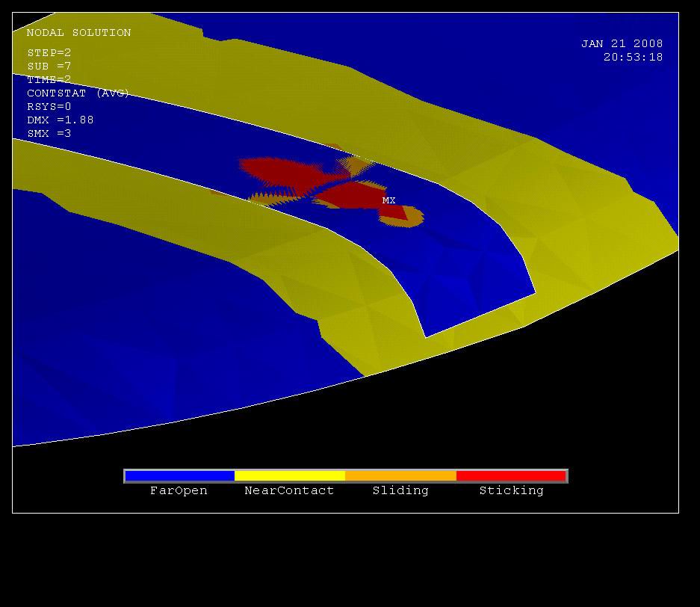The image size is (700, 607).
Task: Click the SMX =3 value text
Action: 49,133
